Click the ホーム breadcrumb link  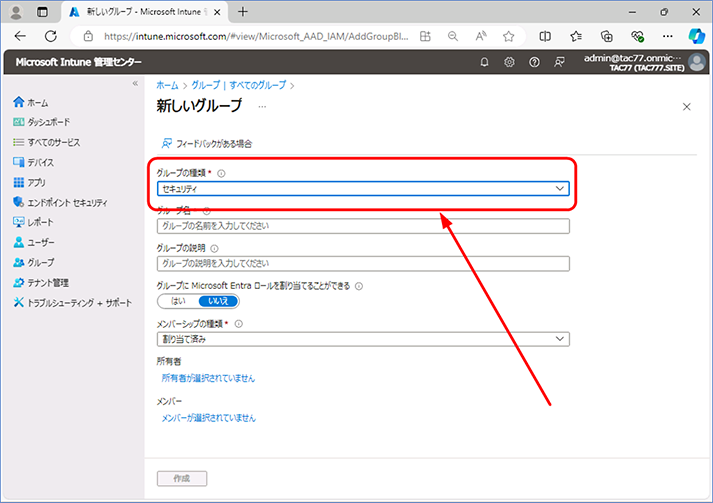(167, 85)
